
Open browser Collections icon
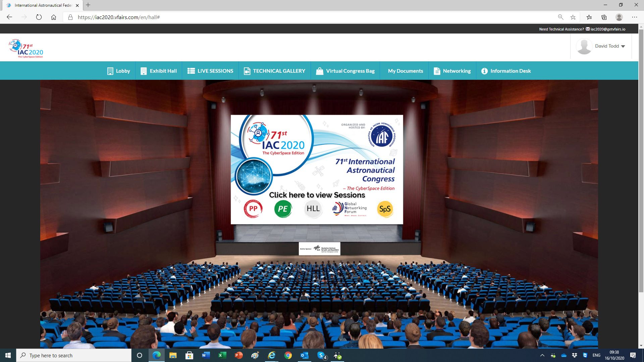(x=604, y=17)
